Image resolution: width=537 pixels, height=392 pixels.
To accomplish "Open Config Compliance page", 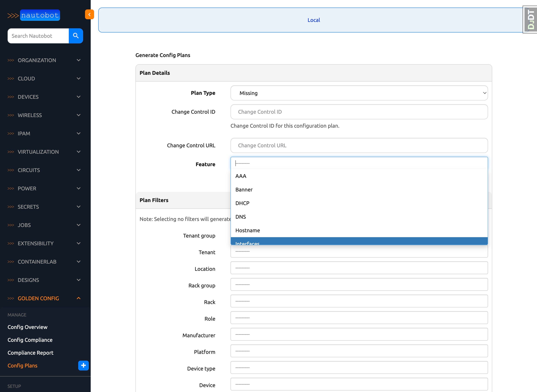I will pyautogui.click(x=30, y=340).
